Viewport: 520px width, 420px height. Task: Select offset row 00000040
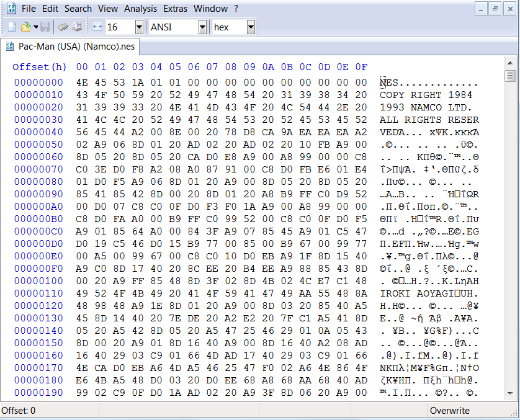coord(38,132)
